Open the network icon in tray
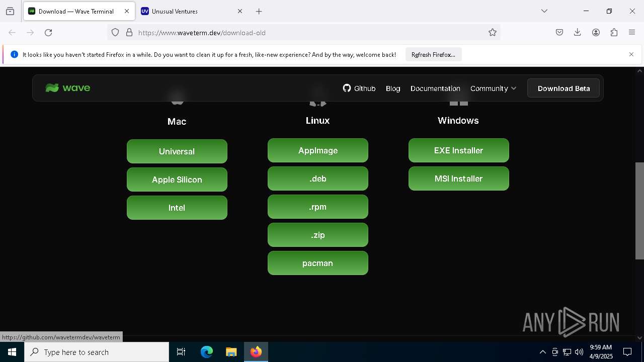Viewport: 644px width, 362px height. [567, 352]
